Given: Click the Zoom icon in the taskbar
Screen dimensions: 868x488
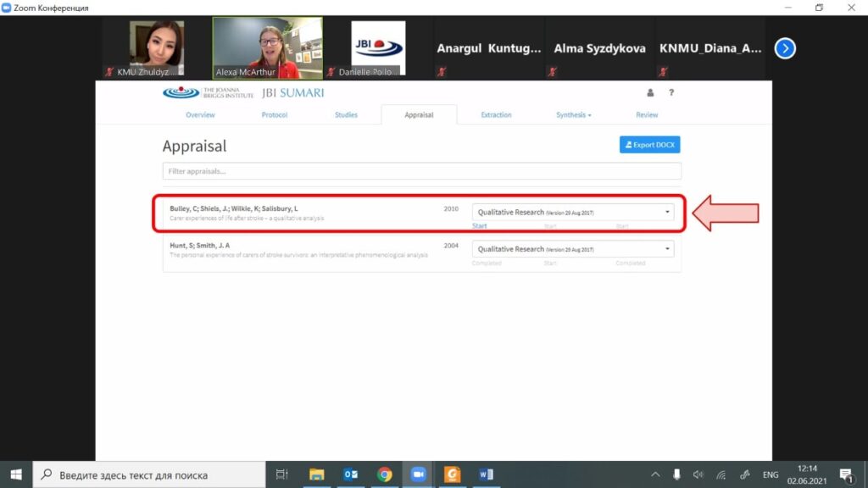Looking at the screenshot, I should coord(418,474).
